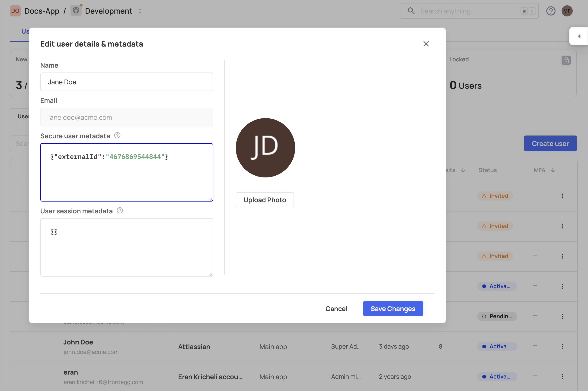Screen dimensions: 588x391
Task: Click the JD avatar thumbnail
Action: (x=265, y=148)
